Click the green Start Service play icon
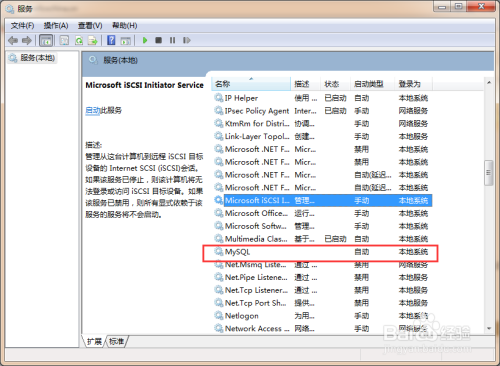This screenshot has height=366, width=500. 145,40
